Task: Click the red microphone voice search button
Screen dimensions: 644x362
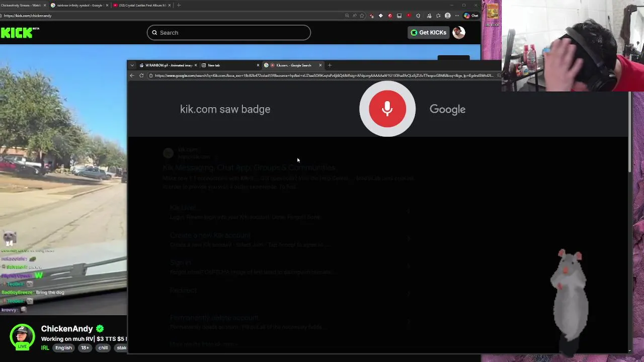Action: (387, 109)
